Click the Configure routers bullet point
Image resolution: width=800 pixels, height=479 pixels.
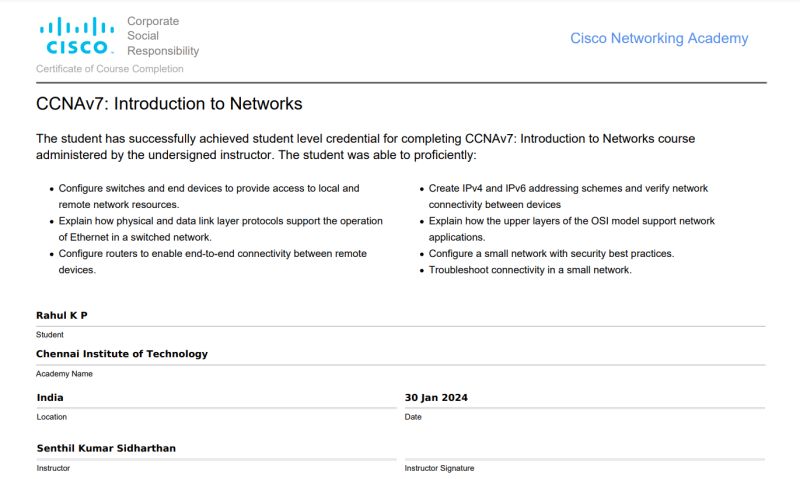(x=213, y=262)
